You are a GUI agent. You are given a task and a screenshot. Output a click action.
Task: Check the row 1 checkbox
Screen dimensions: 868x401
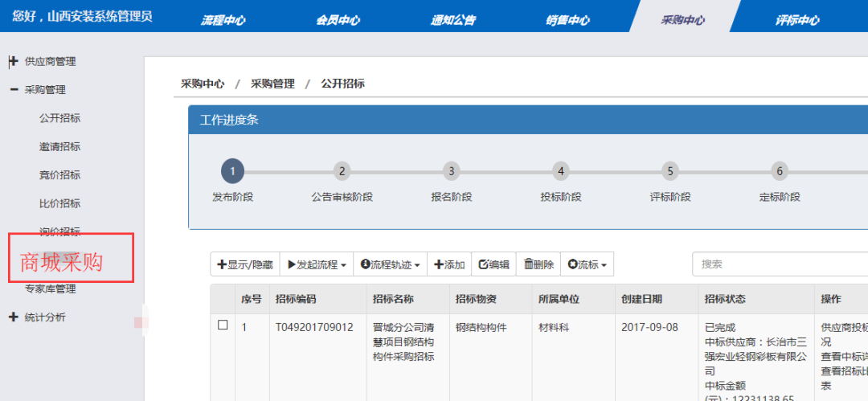click(223, 325)
